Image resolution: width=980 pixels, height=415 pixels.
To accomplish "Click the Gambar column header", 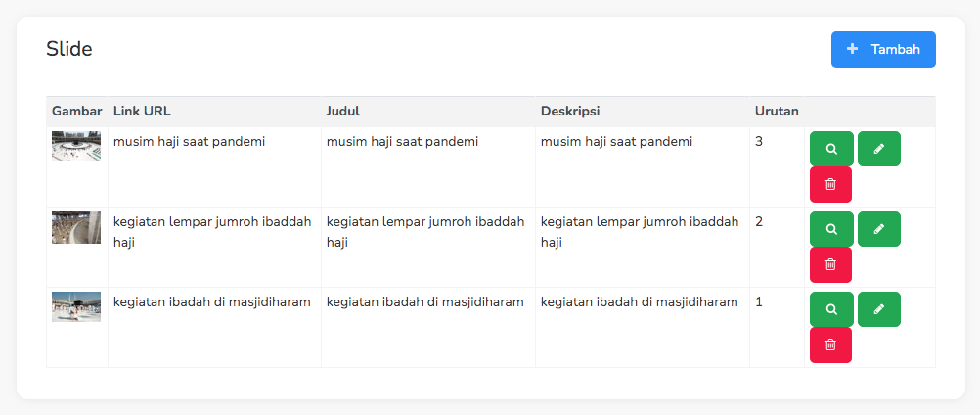I will point(76,111).
